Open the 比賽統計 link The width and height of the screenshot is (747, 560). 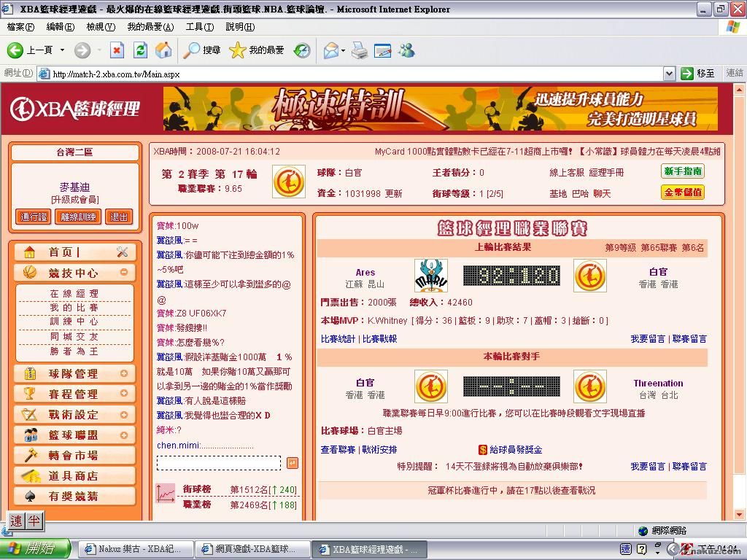click(338, 339)
